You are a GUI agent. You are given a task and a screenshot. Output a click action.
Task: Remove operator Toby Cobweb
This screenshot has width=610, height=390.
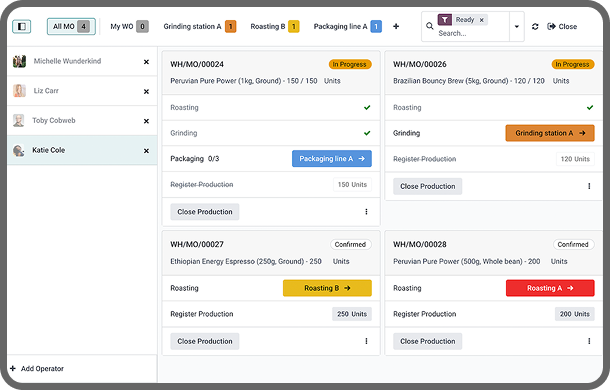coord(146,121)
